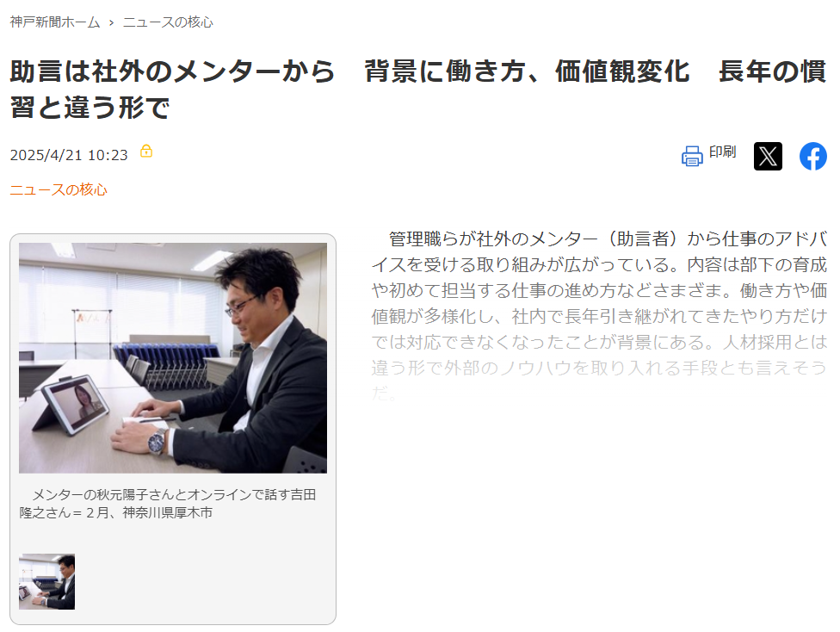Click the second headline line 習と違う形で

(x=90, y=108)
